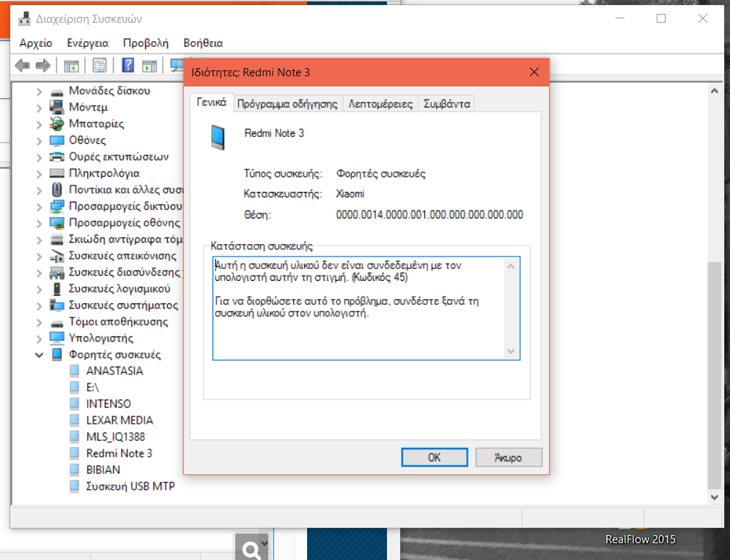Select the Πληκτρολόγια keyboard icon

tap(56, 174)
